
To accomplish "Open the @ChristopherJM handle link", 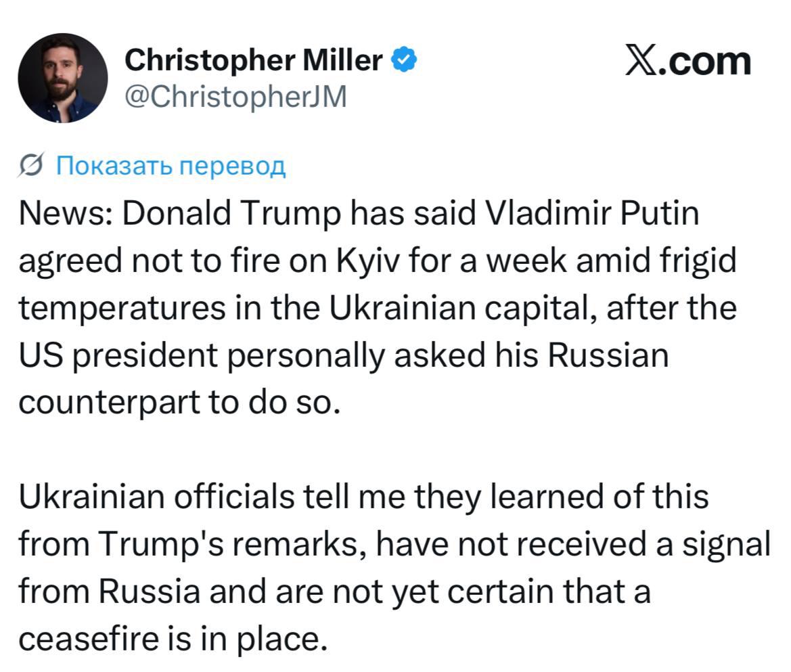I will coord(235,97).
